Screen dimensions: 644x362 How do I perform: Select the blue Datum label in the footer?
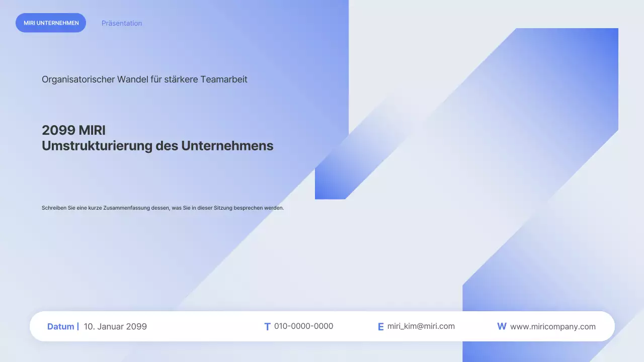click(60, 326)
